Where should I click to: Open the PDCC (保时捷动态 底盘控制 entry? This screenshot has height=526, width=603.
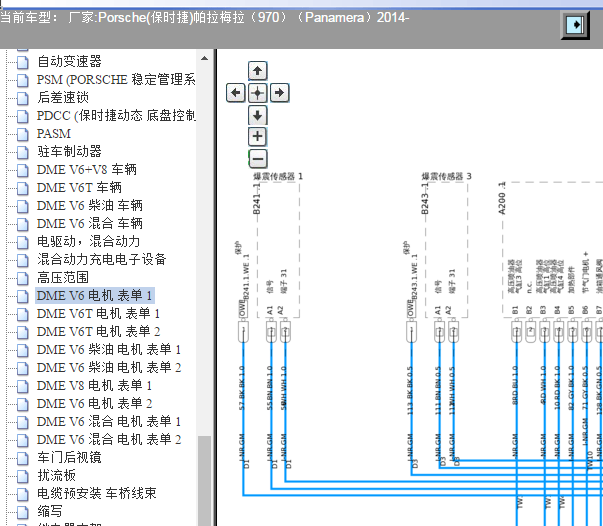(116, 115)
